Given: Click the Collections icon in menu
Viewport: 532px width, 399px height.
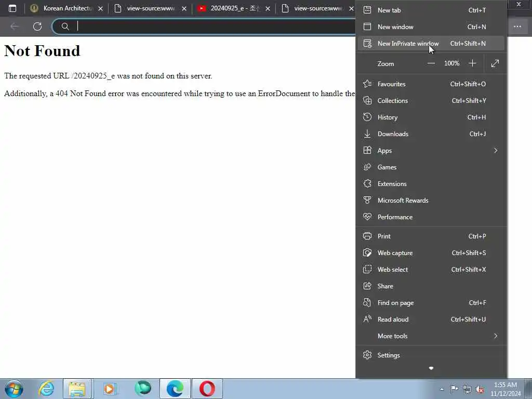Looking at the screenshot, I should tap(367, 100).
